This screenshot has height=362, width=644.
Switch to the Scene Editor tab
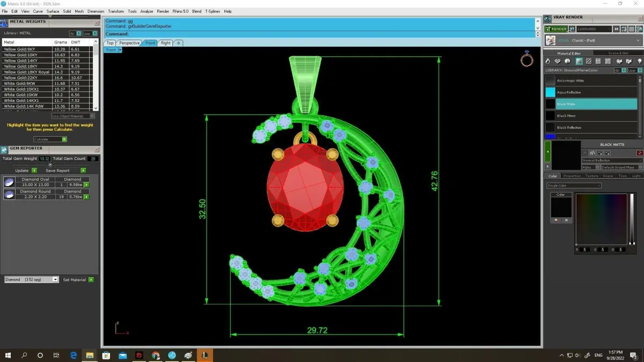(x=618, y=53)
